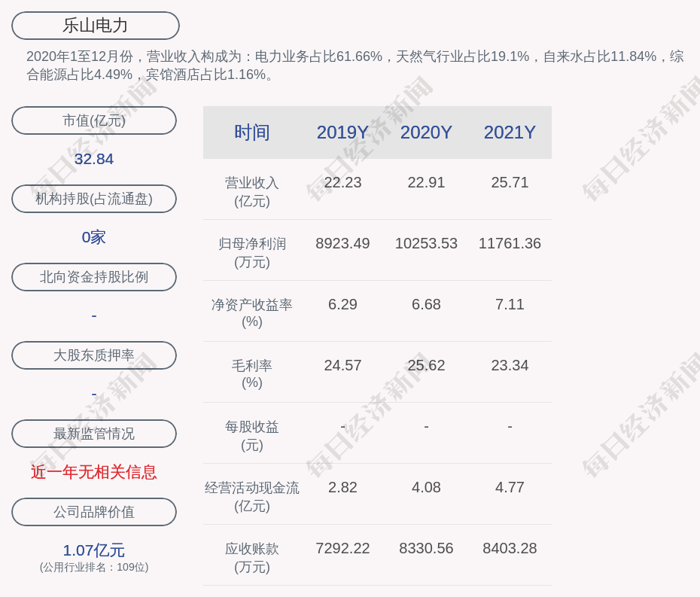The image size is (700, 597).
Task: Click the 1.07亿元 brand value
Action: click(94, 550)
